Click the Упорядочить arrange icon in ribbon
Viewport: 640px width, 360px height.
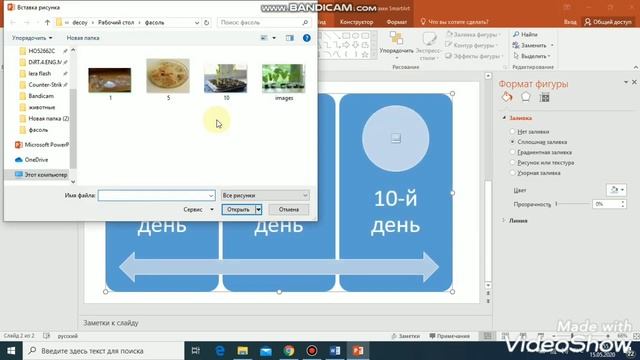tap(396, 38)
